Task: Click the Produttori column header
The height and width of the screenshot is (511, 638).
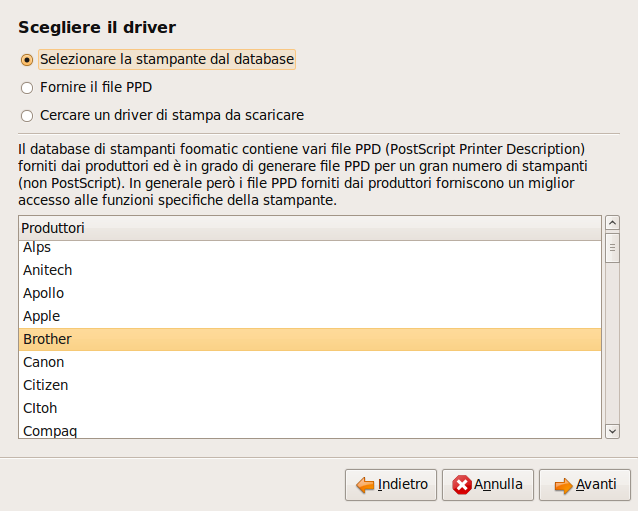Action: pyautogui.click(x=310, y=228)
